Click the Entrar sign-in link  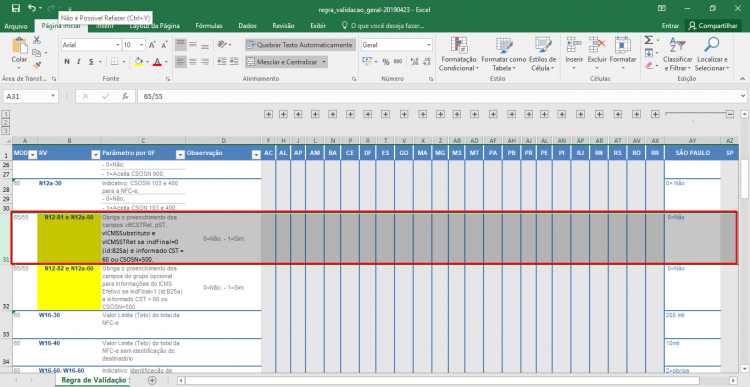pyautogui.click(x=670, y=26)
